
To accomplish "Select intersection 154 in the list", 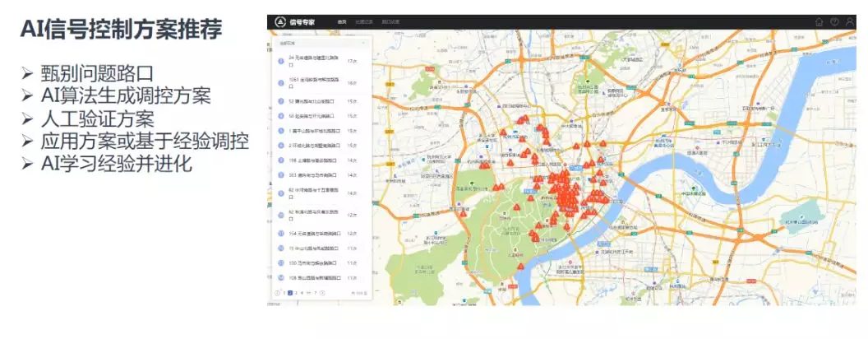I will pos(314,233).
